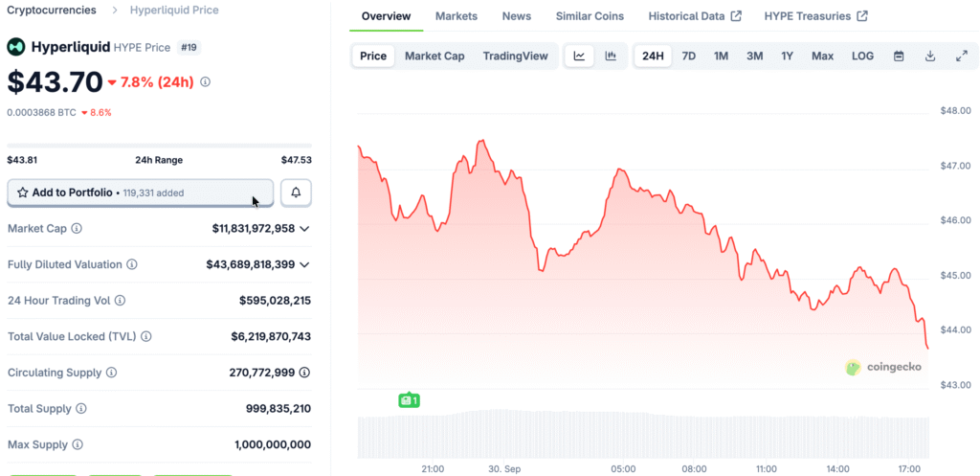The height and width of the screenshot is (476, 980).
Task: Switch to line chart view icon
Action: [x=579, y=57]
